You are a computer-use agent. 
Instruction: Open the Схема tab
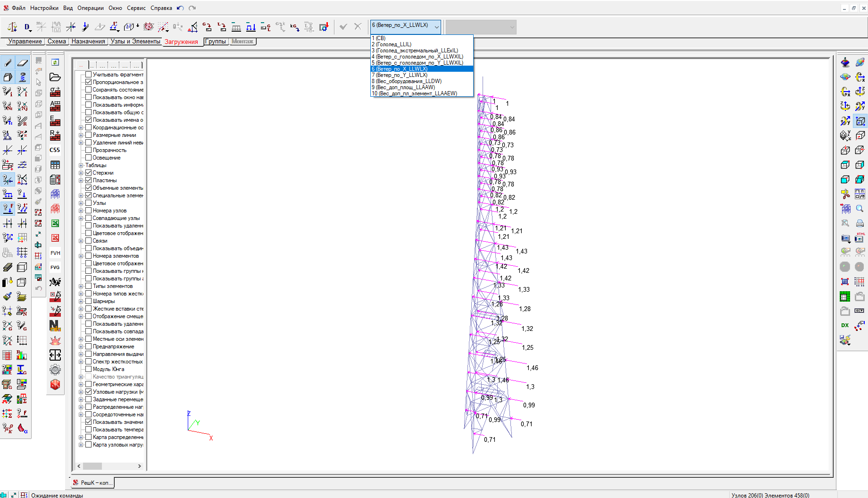(57, 42)
